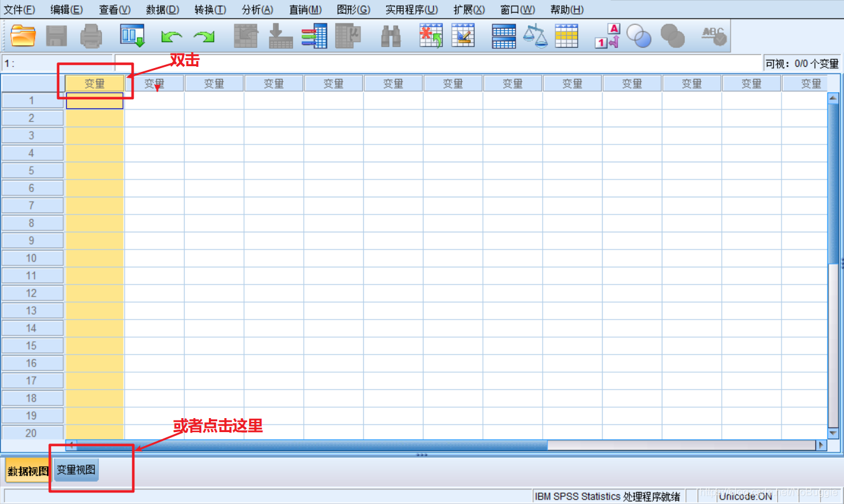This screenshot has height=504, width=844.
Task: Open the 查看(V) menu
Action: click(x=115, y=10)
